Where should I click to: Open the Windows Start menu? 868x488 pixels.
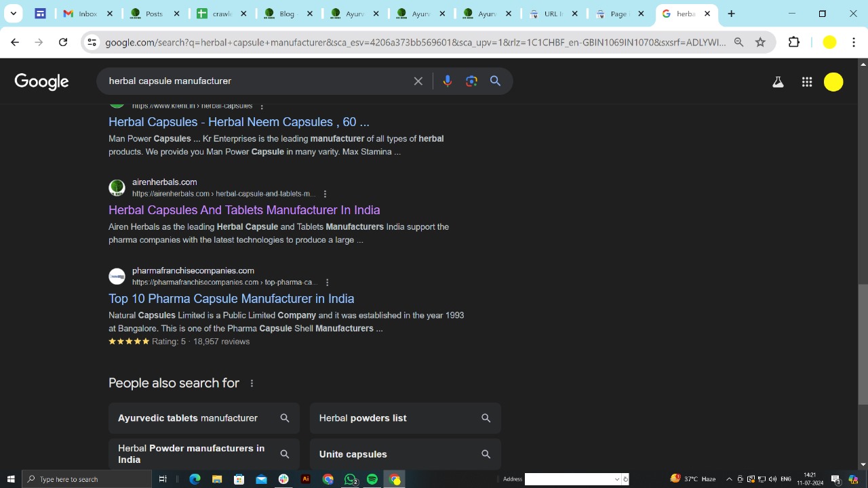11,479
